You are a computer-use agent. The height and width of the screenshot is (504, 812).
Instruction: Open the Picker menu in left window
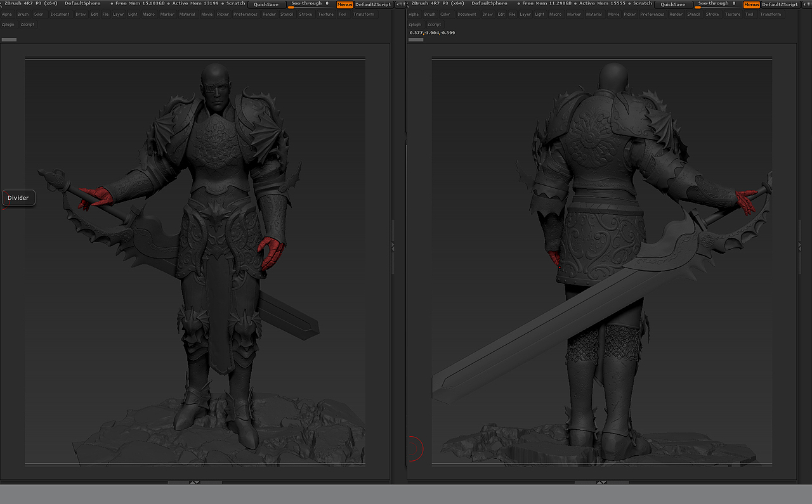(x=223, y=14)
